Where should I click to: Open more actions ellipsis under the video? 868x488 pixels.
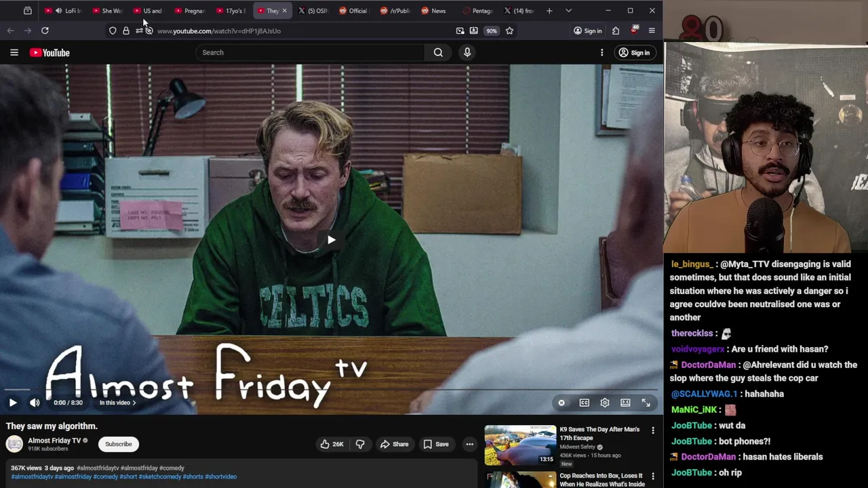click(469, 444)
